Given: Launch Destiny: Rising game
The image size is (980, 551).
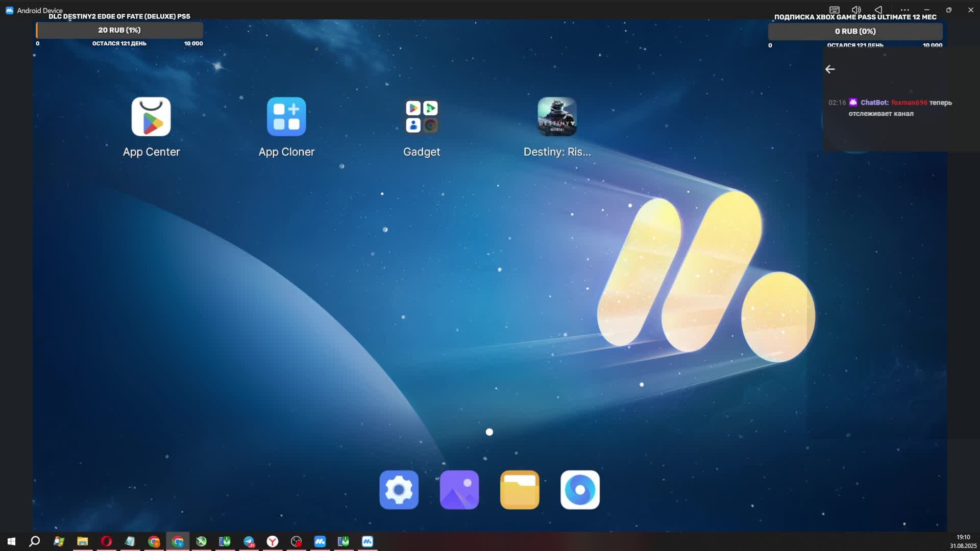Looking at the screenshot, I should pyautogui.click(x=557, y=117).
